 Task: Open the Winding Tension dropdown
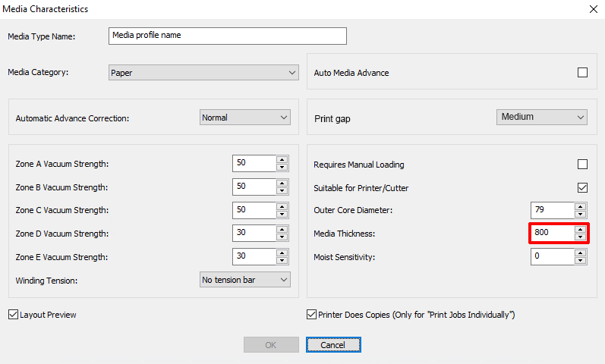[x=245, y=280]
